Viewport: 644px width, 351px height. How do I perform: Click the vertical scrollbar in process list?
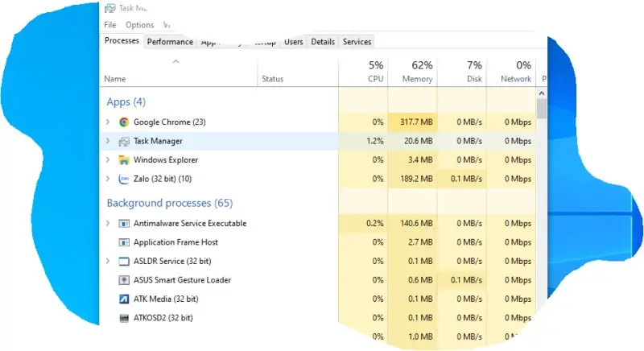pos(542,108)
